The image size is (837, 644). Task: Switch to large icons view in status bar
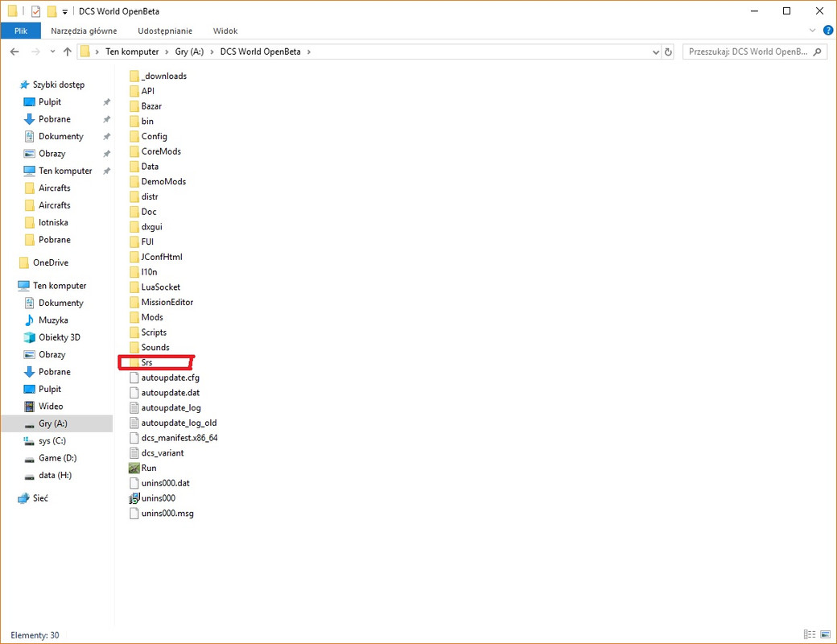825,634
